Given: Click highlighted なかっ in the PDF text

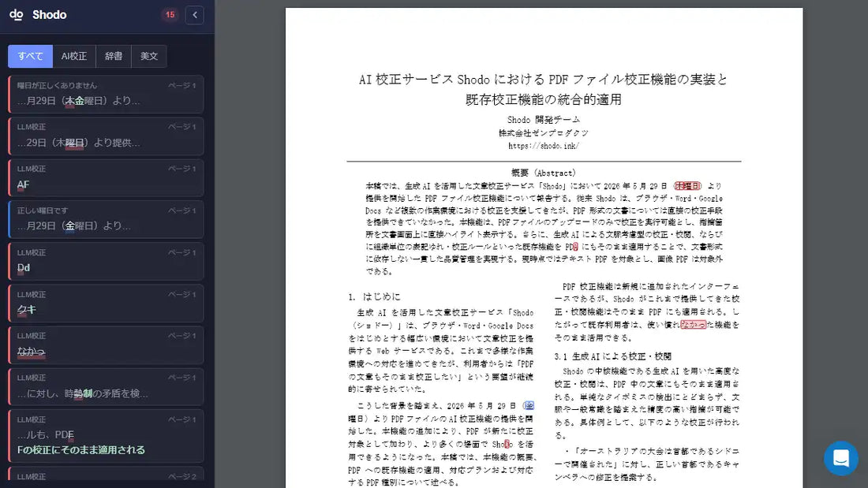Looking at the screenshot, I should point(693,325).
